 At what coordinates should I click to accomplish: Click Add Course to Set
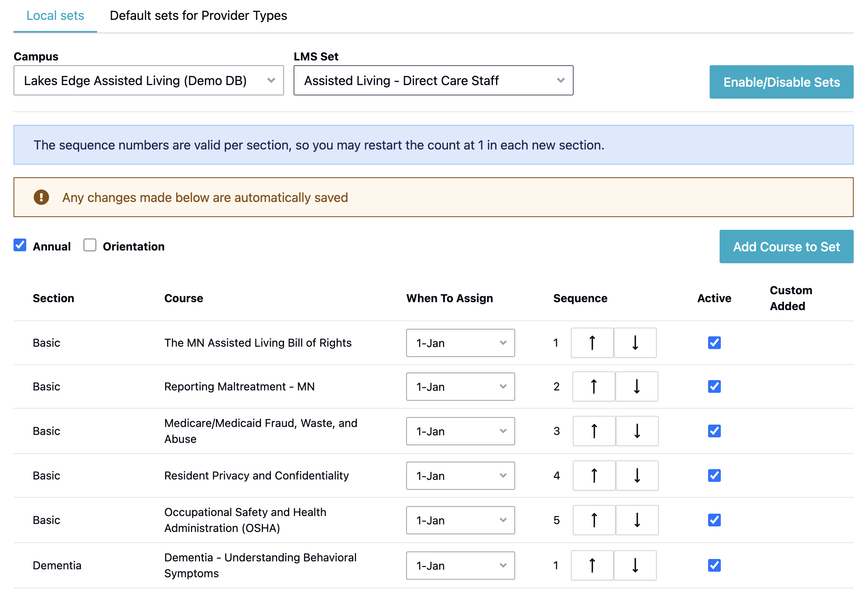tap(786, 246)
